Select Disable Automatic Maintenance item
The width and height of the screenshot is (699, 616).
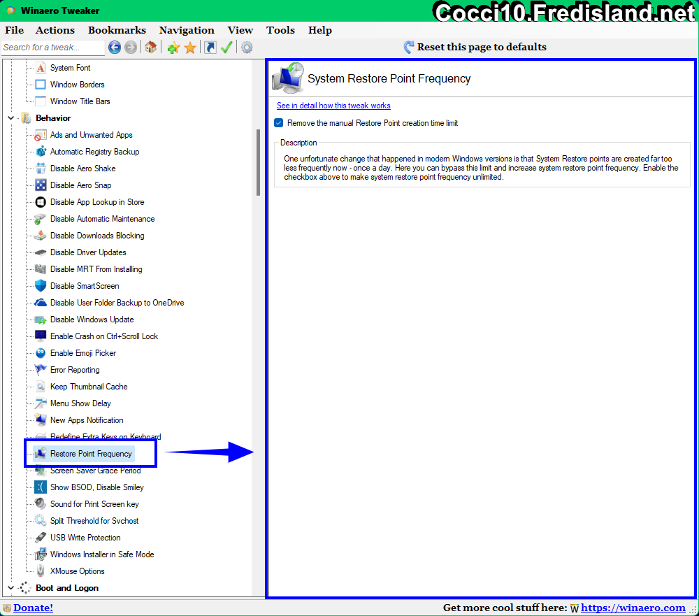pos(103,219)
